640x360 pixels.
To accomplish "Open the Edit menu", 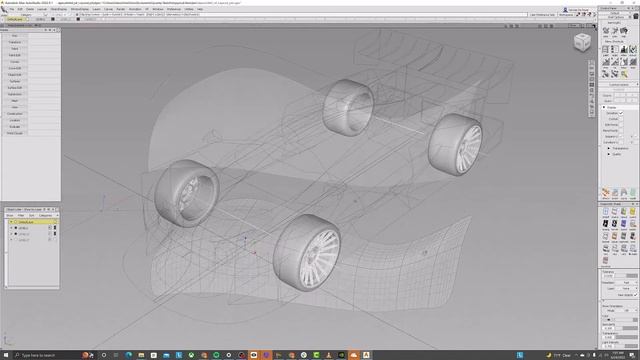I will (20, 9).
